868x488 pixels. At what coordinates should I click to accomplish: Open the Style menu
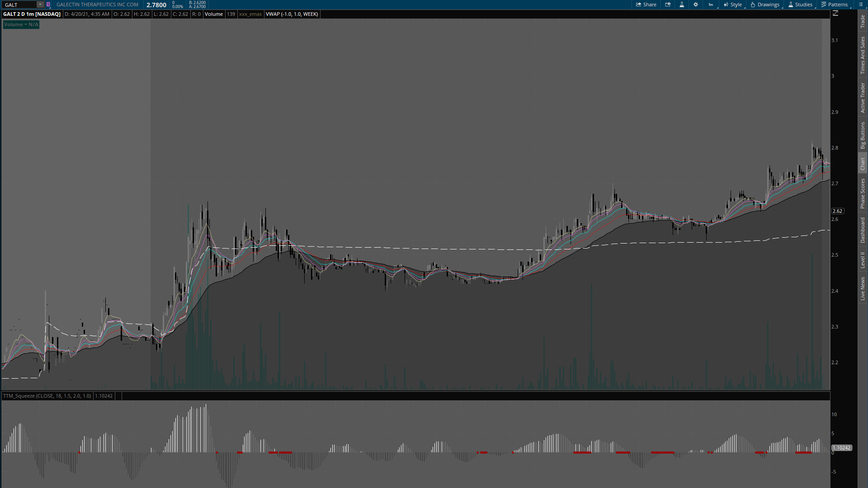733,5
